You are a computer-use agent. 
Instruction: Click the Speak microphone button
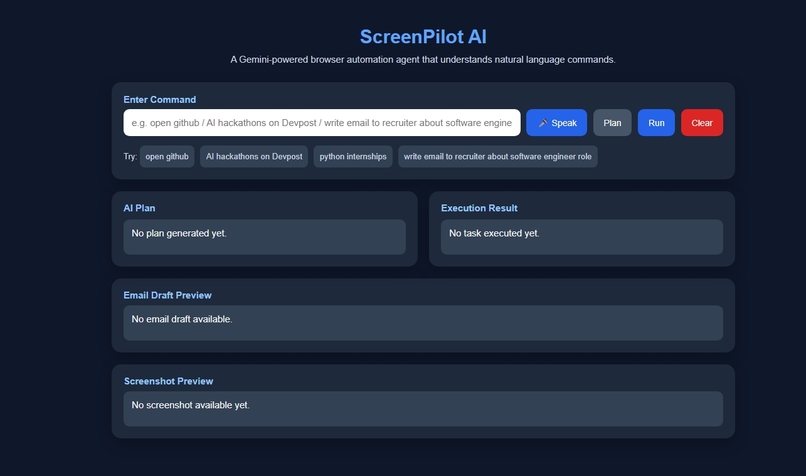pyautogui.click(x=556, y=123)
